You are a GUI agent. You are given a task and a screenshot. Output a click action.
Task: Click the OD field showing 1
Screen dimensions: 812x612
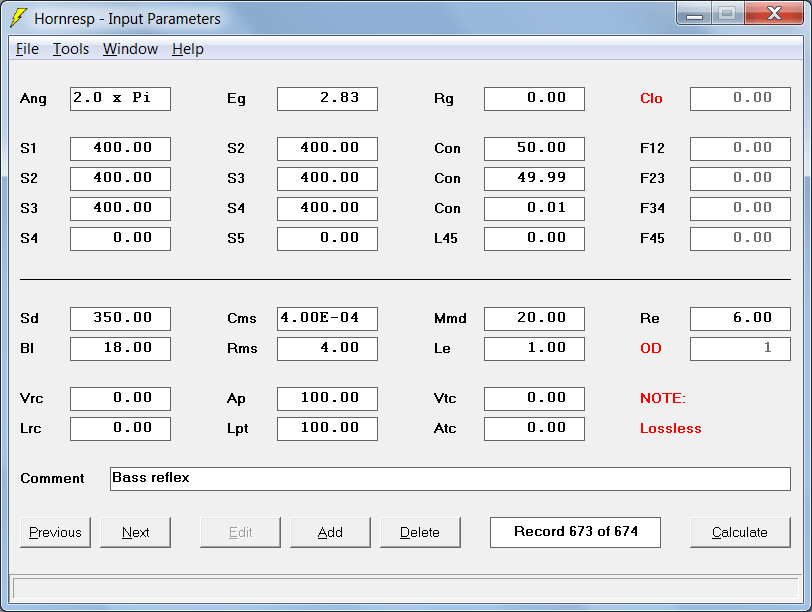pos(741,348)
